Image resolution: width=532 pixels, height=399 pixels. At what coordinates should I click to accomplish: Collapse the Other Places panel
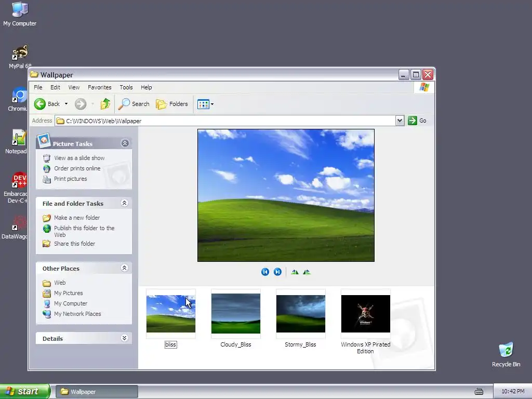(125, 268)
